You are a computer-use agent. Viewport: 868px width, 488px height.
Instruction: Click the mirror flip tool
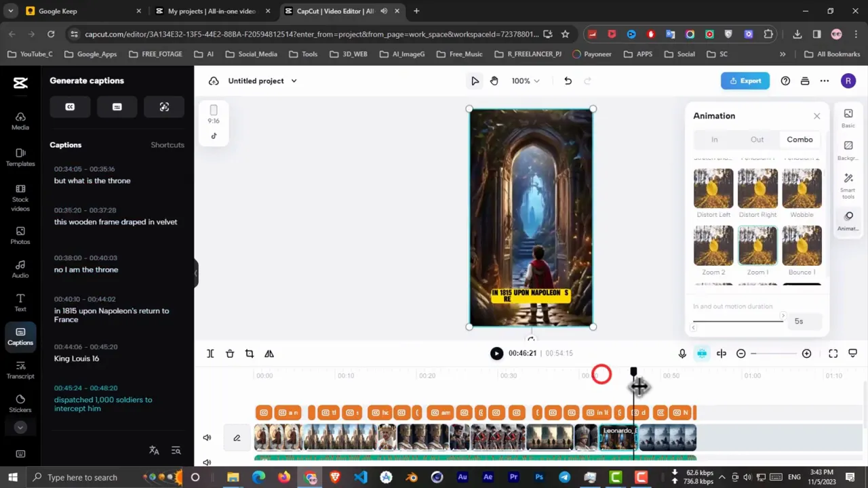click(x=269, y=353)
